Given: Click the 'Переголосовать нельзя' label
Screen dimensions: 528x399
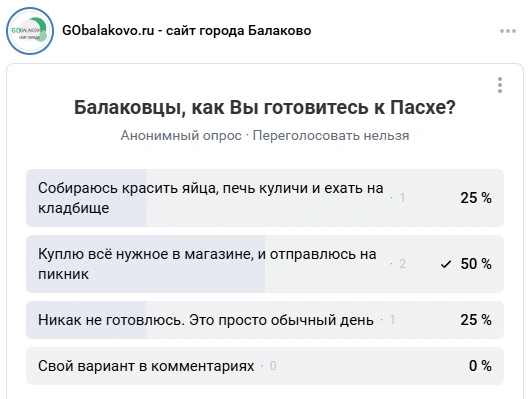Looking at the screenshot, I should tap(331, 136).
